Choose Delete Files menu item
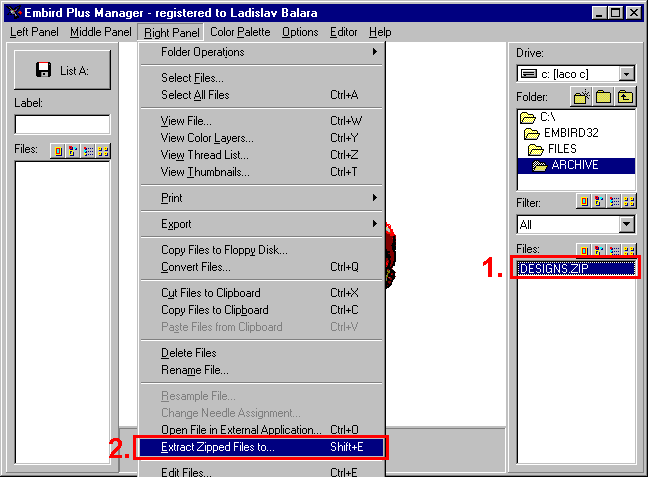The height and width of the screenshot is (477, 648). pos(261,353)
